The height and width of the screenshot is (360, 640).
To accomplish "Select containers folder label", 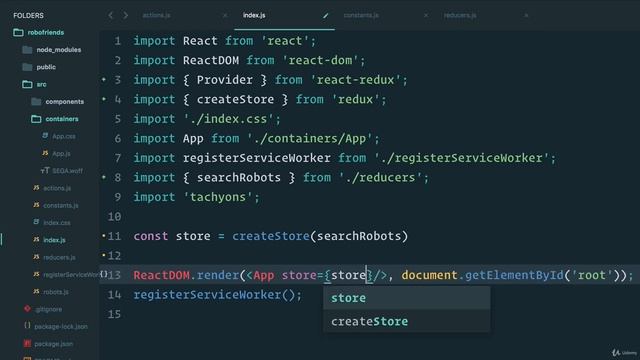I will tap(62, 119).
